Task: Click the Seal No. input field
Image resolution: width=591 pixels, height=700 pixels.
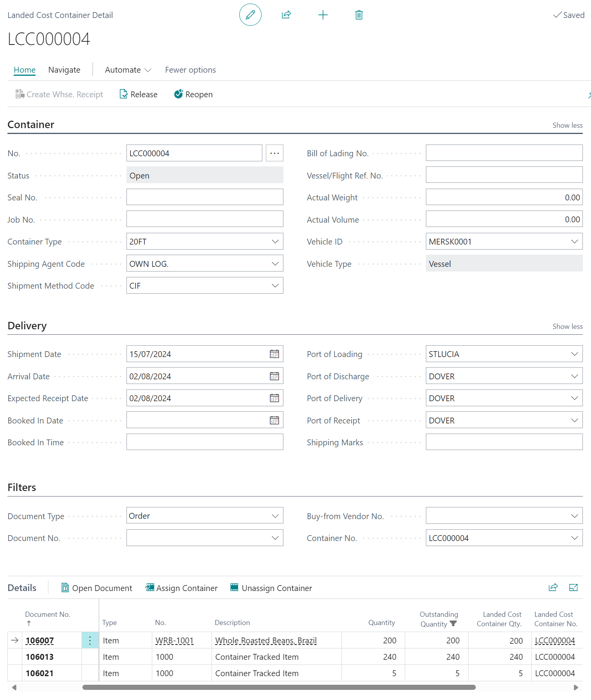Action: 205,197
